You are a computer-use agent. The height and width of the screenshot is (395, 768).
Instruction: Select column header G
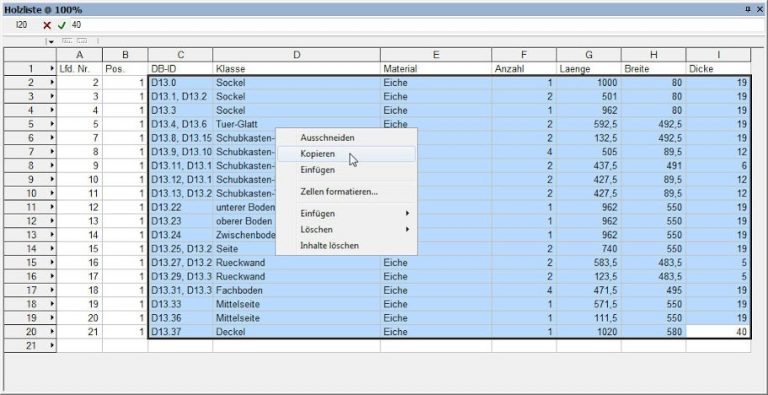pos(589,55)
